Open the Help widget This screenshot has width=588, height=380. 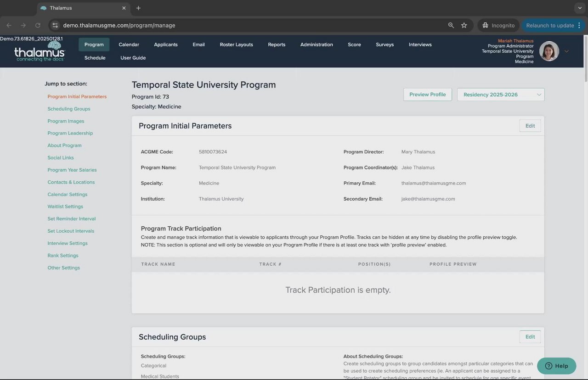[556, 366]
